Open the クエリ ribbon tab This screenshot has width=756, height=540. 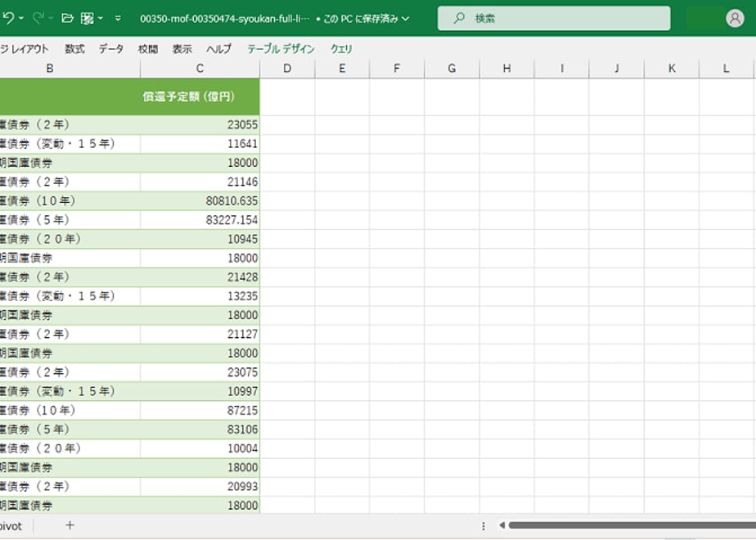click(x=341, y=49)
